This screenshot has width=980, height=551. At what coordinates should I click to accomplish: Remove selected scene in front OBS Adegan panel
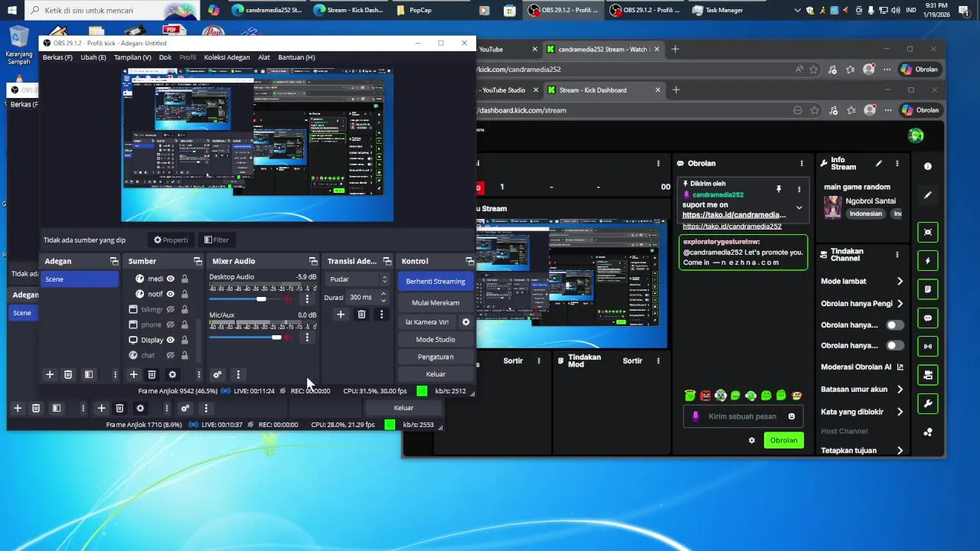click(x=68, y=374)
